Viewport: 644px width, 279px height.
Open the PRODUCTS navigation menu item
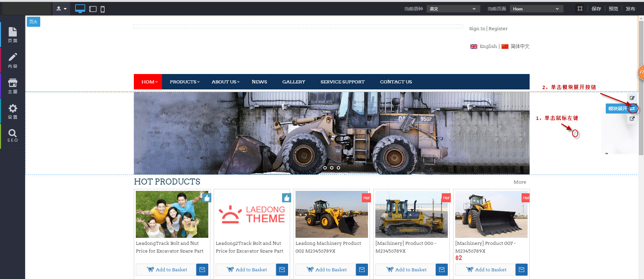pyautogui.click(x=184, y=82)
